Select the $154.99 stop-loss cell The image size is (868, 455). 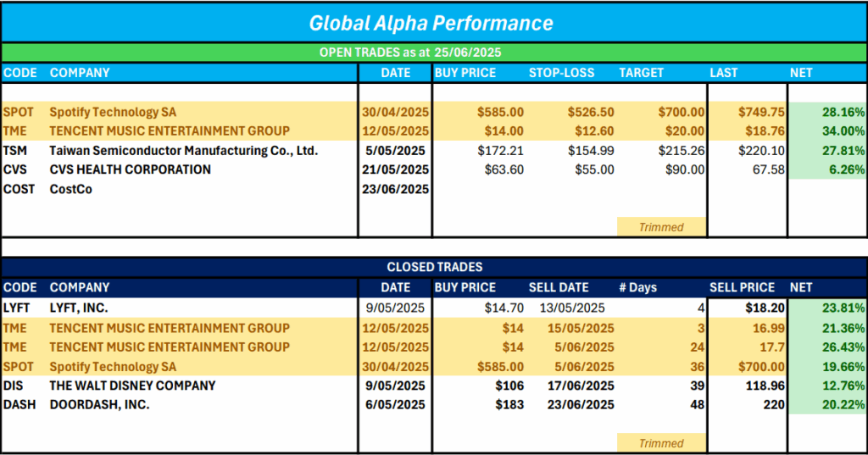(x=591, y=151)
